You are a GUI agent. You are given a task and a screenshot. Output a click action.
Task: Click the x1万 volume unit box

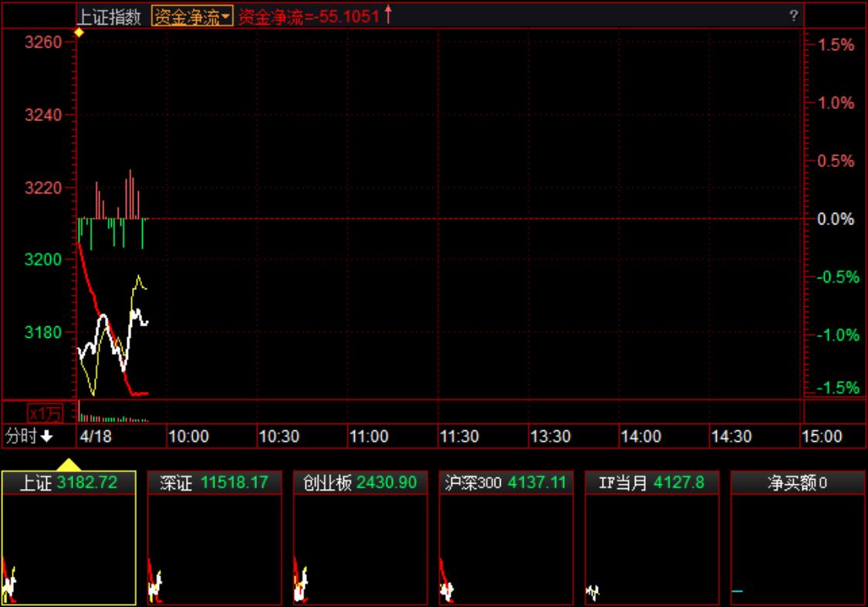pos(46,413)
